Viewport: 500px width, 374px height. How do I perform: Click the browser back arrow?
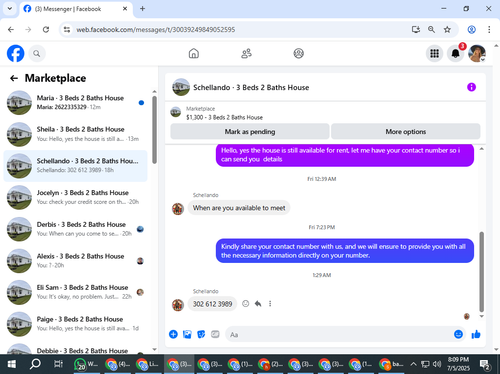coord(11,30)
